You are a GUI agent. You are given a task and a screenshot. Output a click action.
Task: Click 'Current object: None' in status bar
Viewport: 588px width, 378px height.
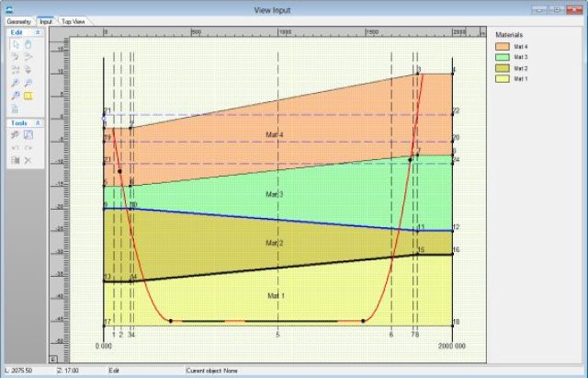pyautogui.click(x=212, y=371)
